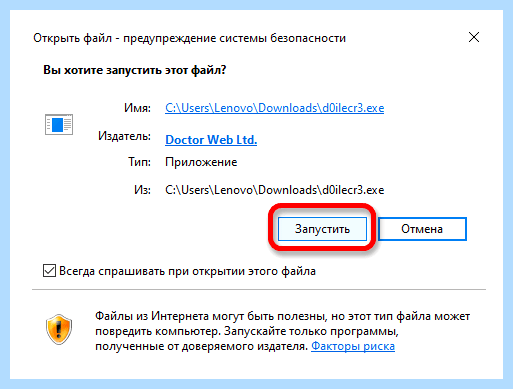Open the Факторы риска link

pyautogui.click(x=353, y=346)
